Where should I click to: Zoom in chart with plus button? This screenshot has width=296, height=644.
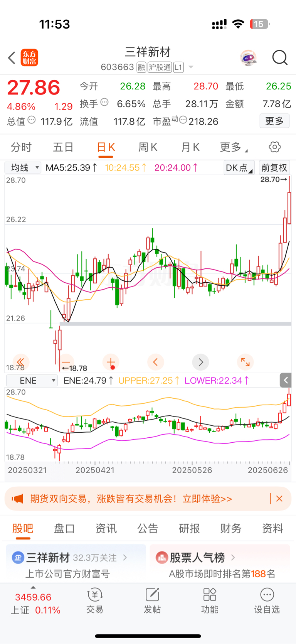tap(111, 362)
